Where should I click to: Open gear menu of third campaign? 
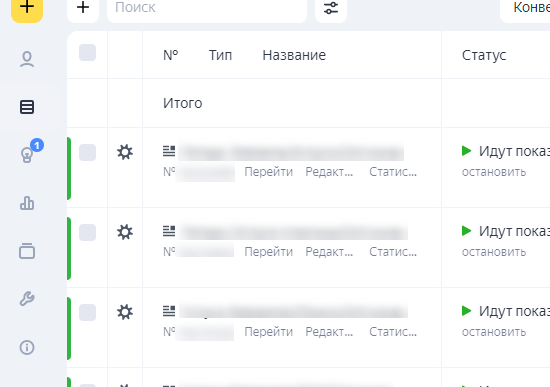[x=125, y=312]
